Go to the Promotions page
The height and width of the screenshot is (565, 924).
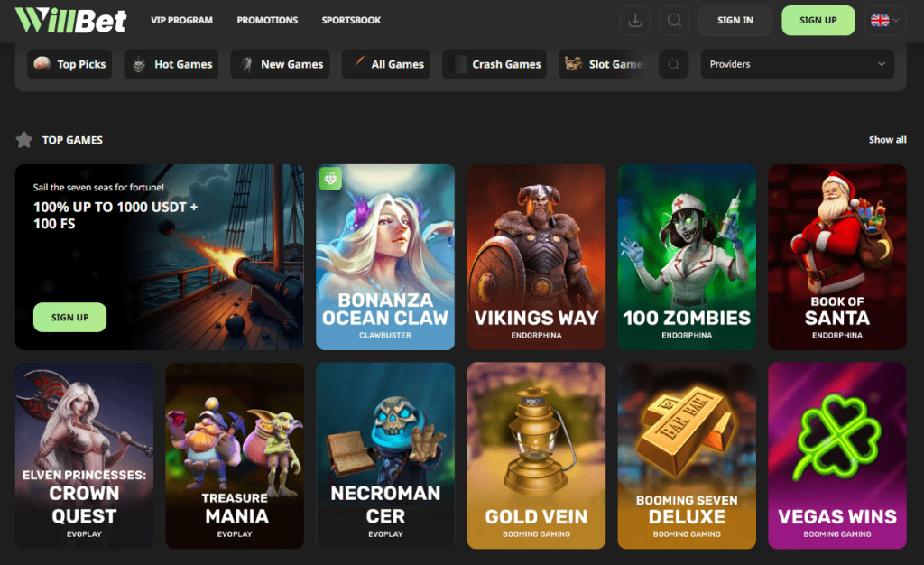267,20
